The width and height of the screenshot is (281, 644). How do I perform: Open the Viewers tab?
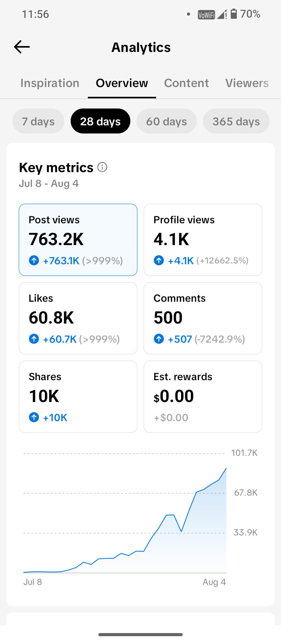pyautogui.click(x=247, y=83)
